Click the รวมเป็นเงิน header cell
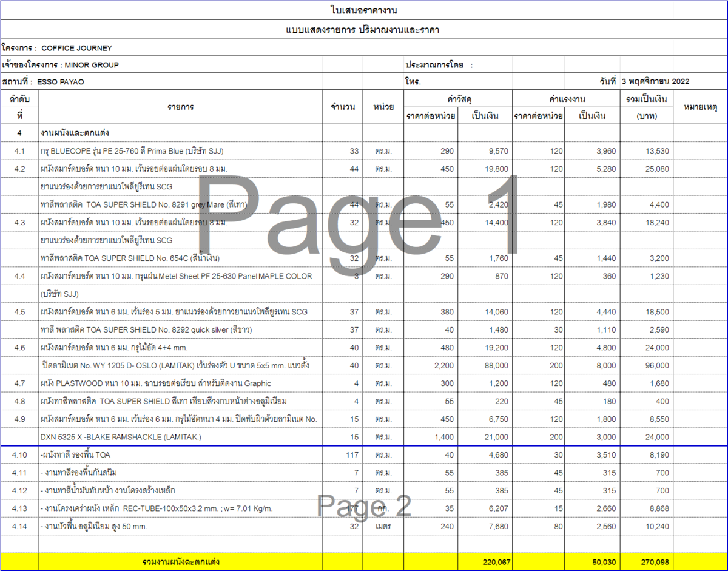This screenshot has width=728, height=571. pyautogui.click(x=646, y=98)
